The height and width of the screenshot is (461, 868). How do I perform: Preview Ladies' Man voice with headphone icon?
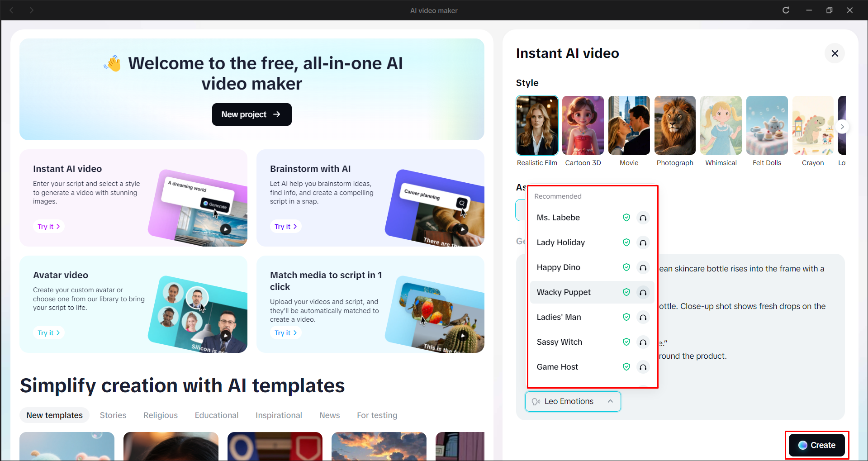pos(643,317)
